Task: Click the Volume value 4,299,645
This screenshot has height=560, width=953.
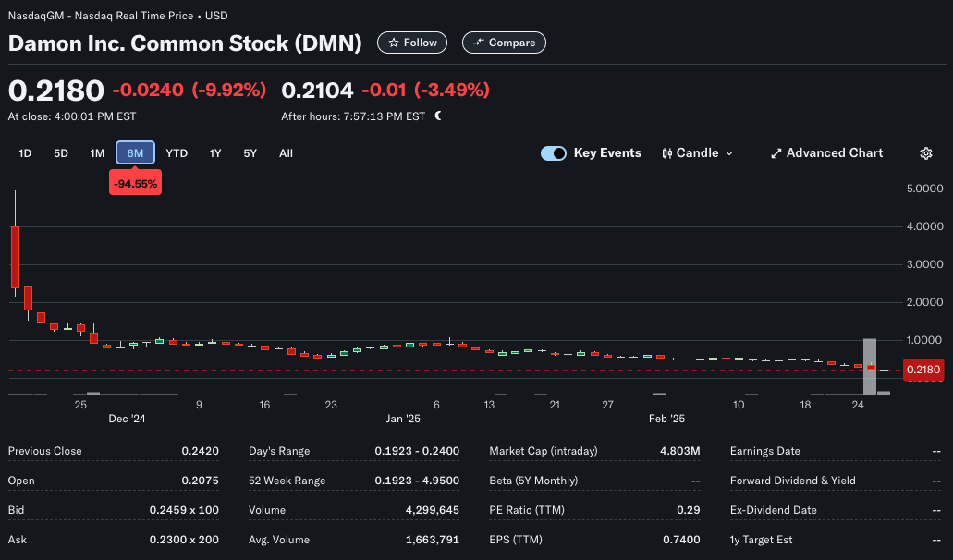Action: [x=433, y=510]
